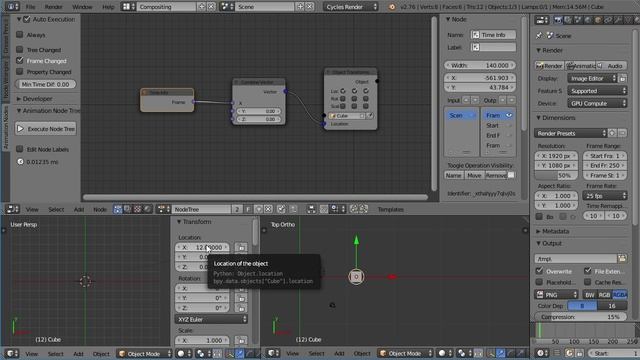This screenshot has height=360, width=640.
Task: Open the Object properties tab icon
Action: [598, 20]
